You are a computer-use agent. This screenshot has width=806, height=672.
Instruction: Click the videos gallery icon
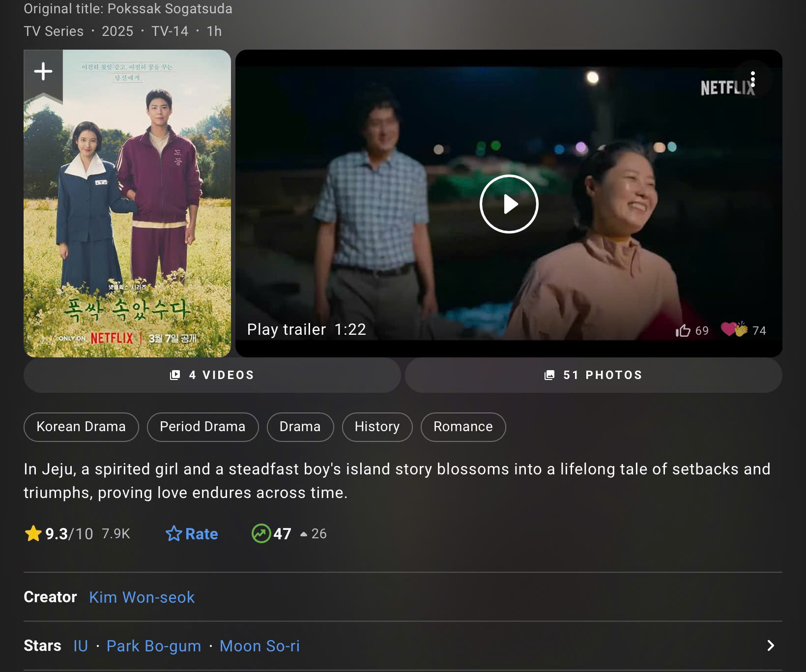point(175,375)
